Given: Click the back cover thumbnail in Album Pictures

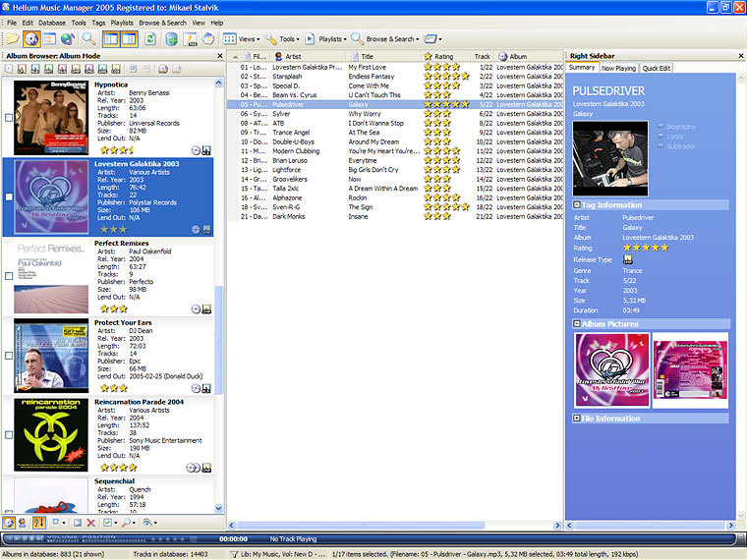Looking at the screenshot, I should 690,370.
